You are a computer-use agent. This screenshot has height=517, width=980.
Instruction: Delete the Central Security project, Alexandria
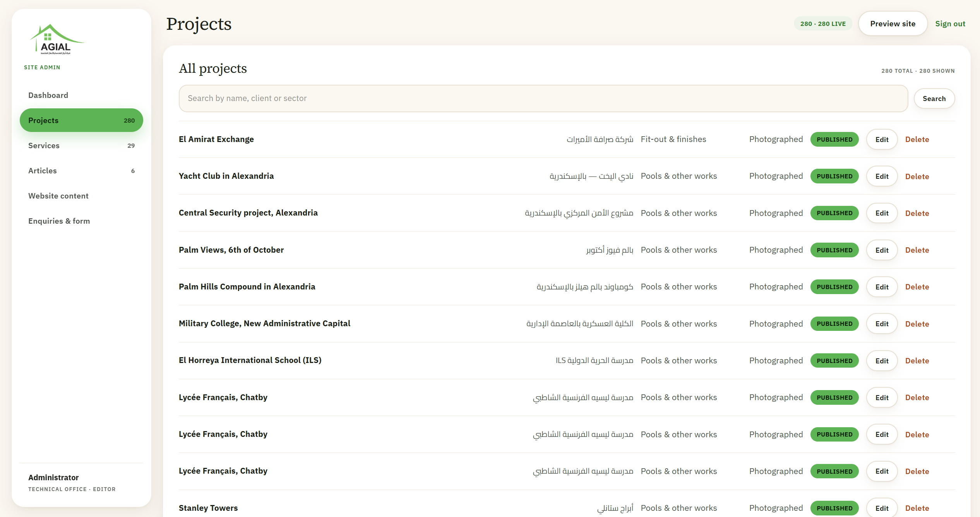(x=917, y=213)
